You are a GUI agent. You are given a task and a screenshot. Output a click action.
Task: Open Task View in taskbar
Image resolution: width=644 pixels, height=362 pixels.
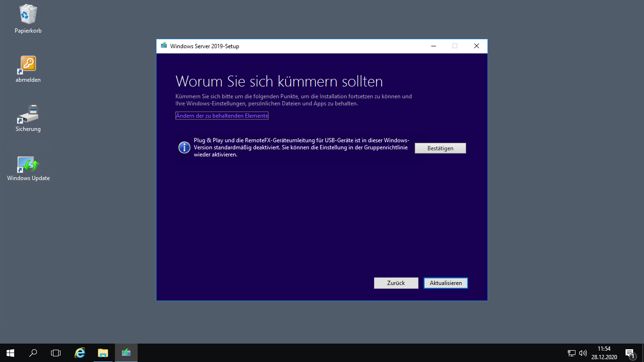coord(56,353)
